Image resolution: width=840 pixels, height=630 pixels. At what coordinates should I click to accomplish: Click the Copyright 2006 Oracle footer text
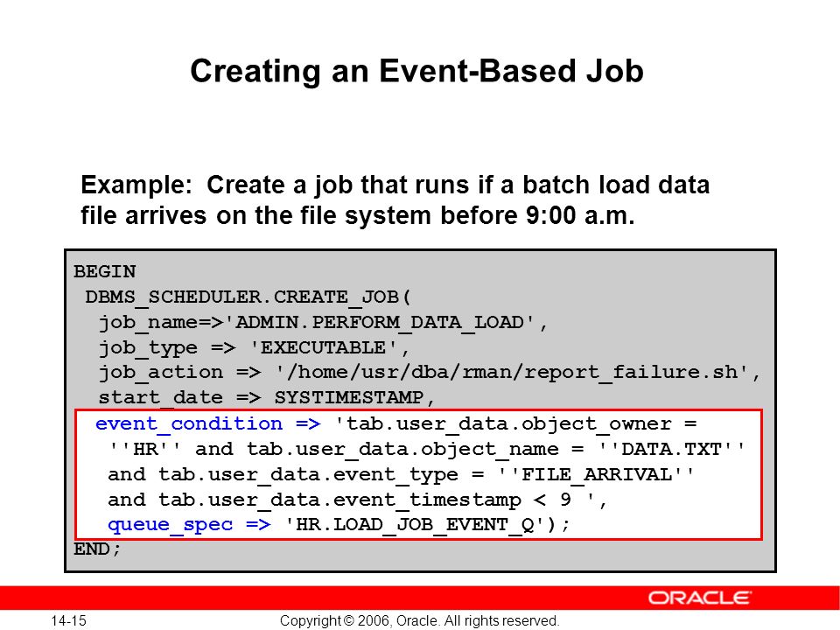pos(419,621)
